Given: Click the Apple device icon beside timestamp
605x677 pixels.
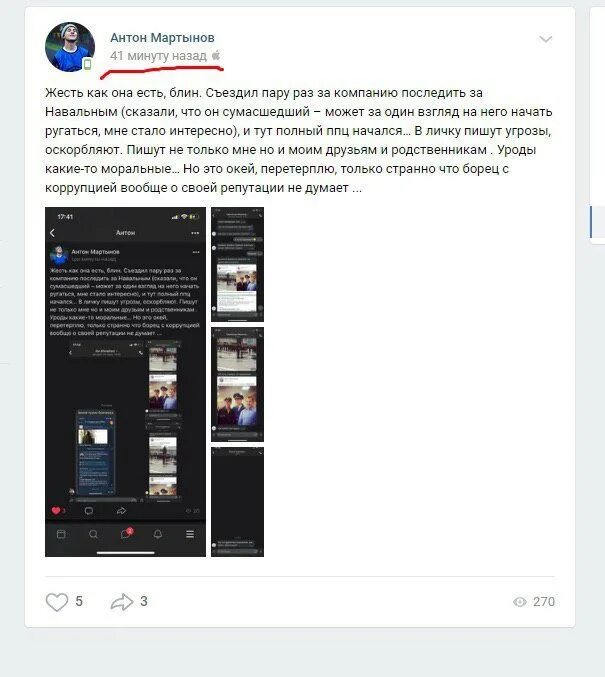Looking at the screenshot, I should click(x=216, y=55).
